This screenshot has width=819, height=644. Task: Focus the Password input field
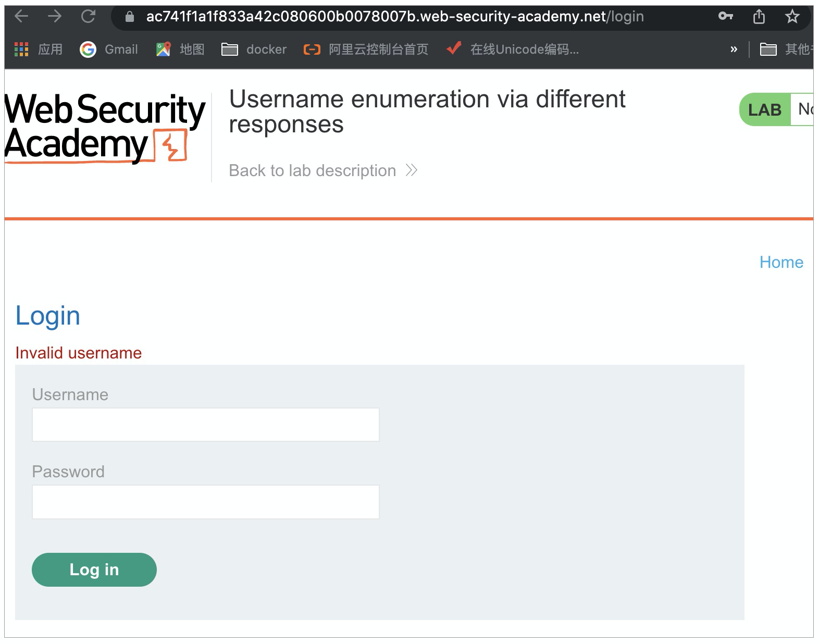point(206,502)
